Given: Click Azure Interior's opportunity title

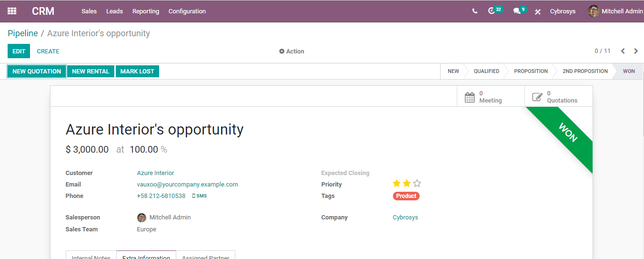Looking at the screenshot, I should [x=154, y=129].
